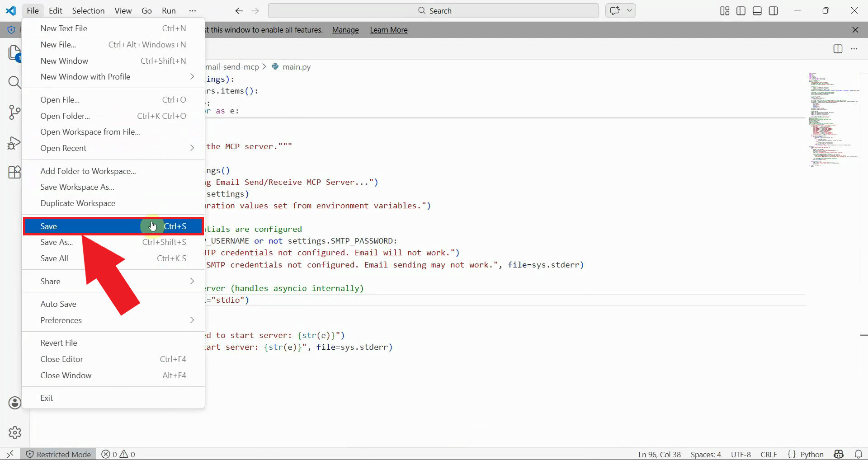Toggle the Secondary Side Bar
Screen dimensions: 868x460
click(774, 10)
